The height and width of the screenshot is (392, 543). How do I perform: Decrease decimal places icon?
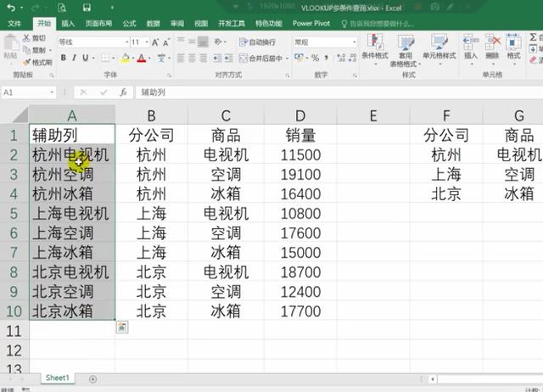(353, 58)
